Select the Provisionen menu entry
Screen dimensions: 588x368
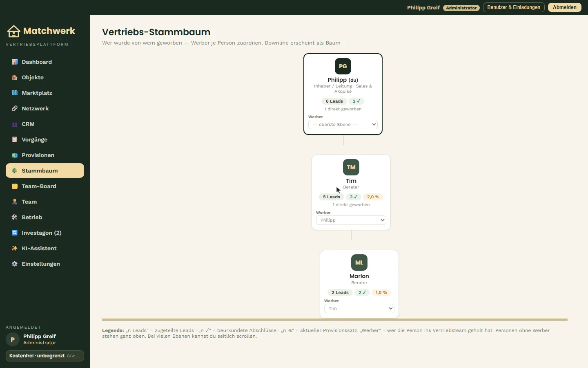pos(45,155)
